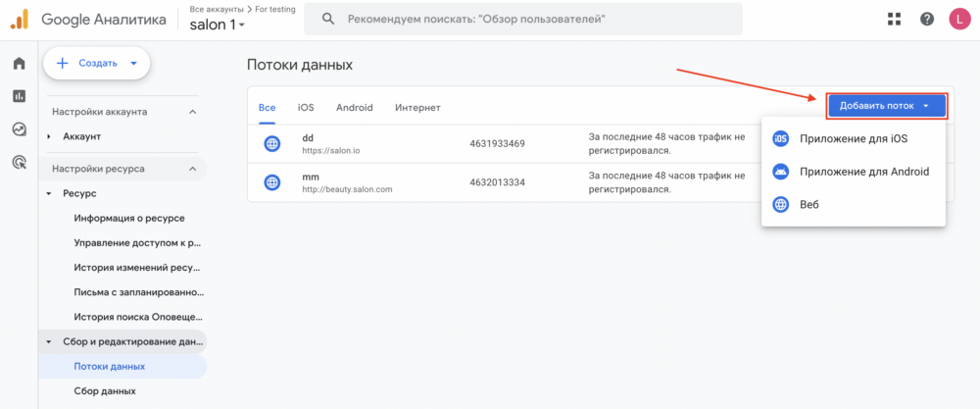980x409 pixels.
Task: Click the Help question mark icon
Action: click(x=926, y=19)
